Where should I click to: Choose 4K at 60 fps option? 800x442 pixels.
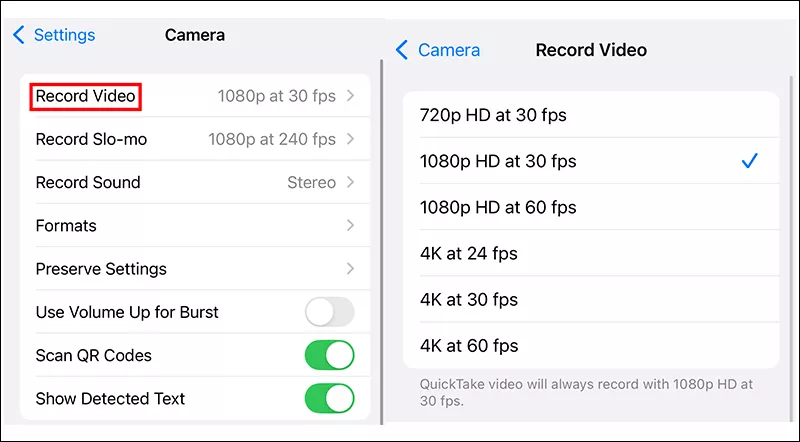pos(468,346)
